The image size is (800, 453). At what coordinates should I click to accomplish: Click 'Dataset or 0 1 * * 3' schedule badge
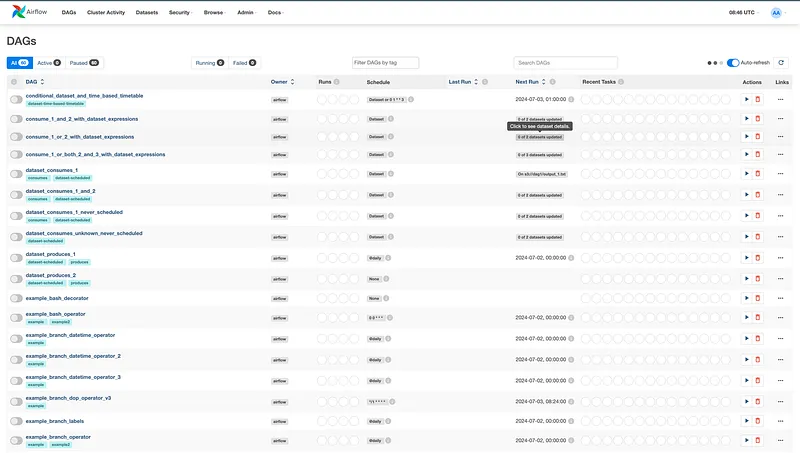coord(386,99)
